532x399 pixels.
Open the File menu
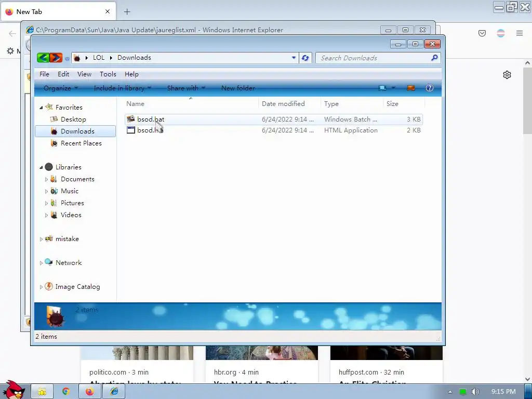point(44,74)
